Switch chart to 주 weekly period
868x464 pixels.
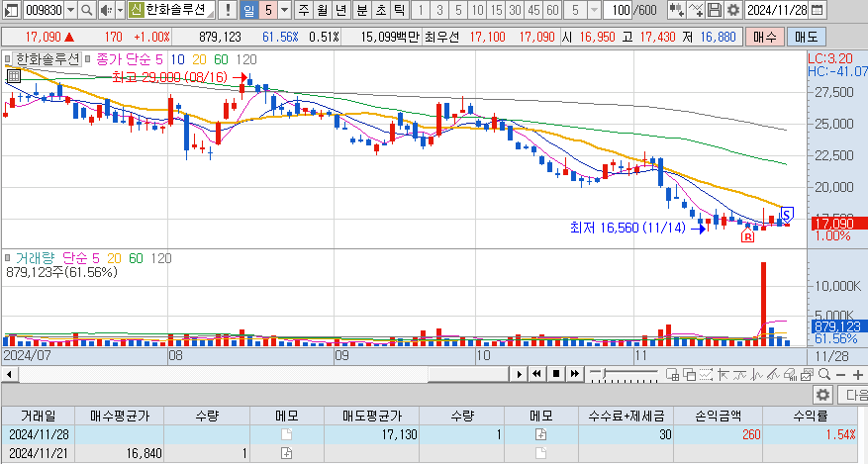[x=304, y=10]
